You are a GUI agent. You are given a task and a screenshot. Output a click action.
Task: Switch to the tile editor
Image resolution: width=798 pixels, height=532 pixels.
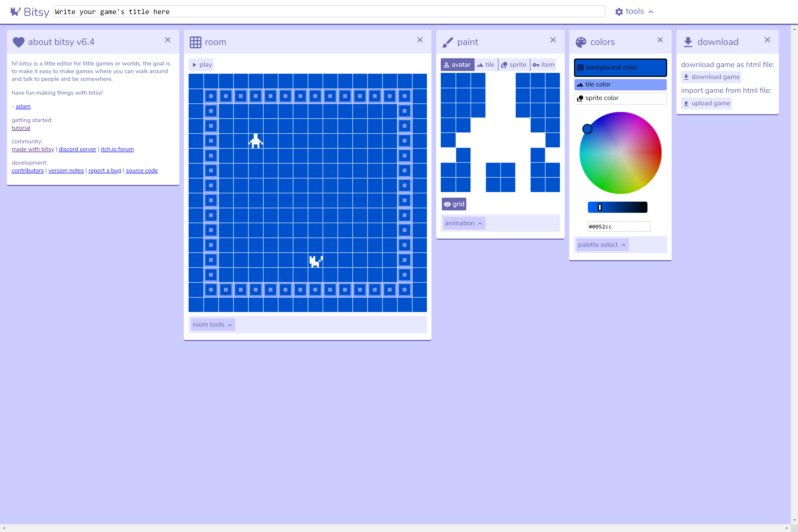click(486, 64)
